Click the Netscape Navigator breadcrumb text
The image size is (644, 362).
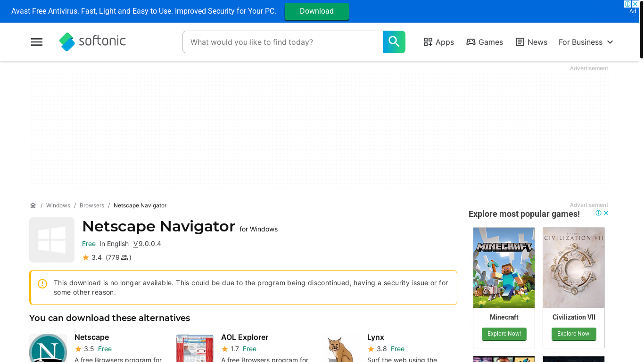(140, 206)
